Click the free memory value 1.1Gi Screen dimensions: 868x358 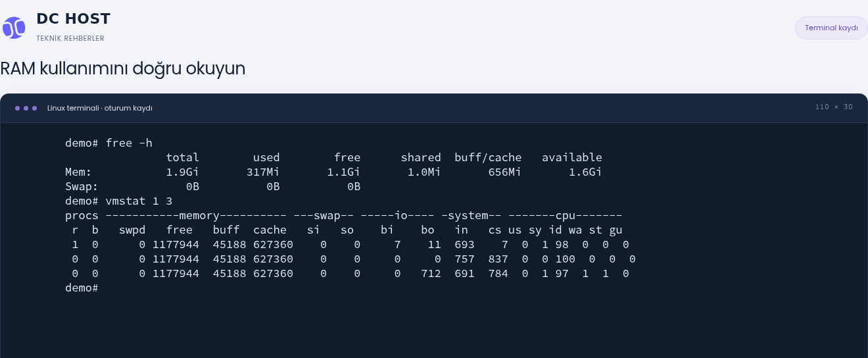coord(345,172)
